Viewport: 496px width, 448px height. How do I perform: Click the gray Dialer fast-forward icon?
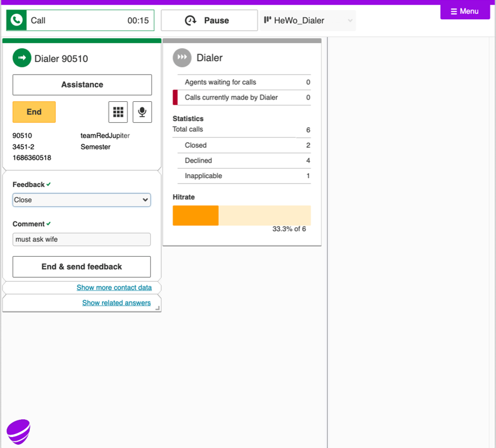click(182, 58)
